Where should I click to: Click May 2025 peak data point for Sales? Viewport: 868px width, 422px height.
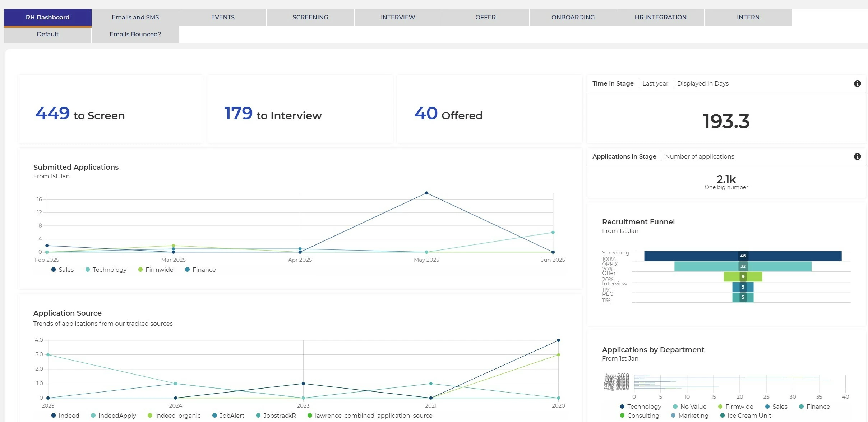[x=426, y=193]
